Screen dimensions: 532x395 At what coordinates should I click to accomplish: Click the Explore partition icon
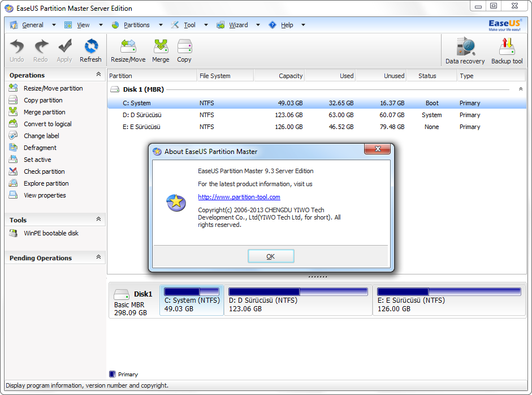click(13, 183)
